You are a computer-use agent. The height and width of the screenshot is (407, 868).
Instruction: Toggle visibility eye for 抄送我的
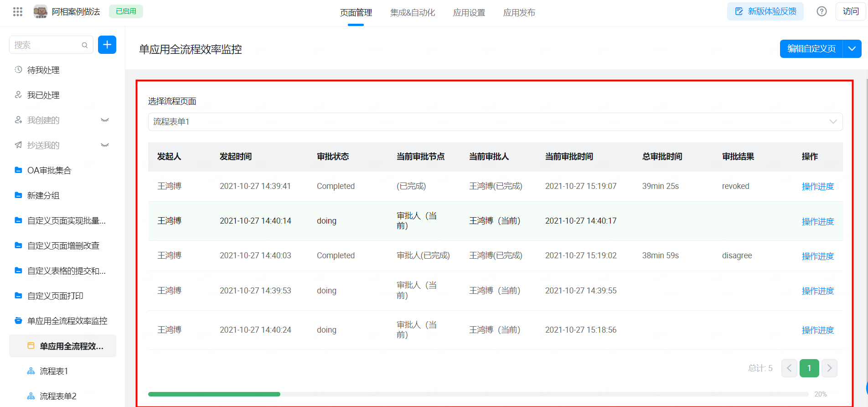pyautogui.click(x=105, y=145)
